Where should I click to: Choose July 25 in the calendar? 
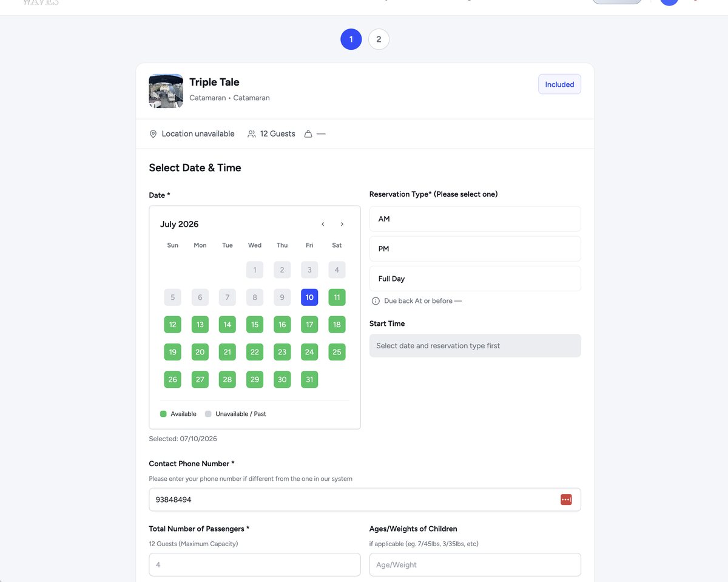pos(337,352)
